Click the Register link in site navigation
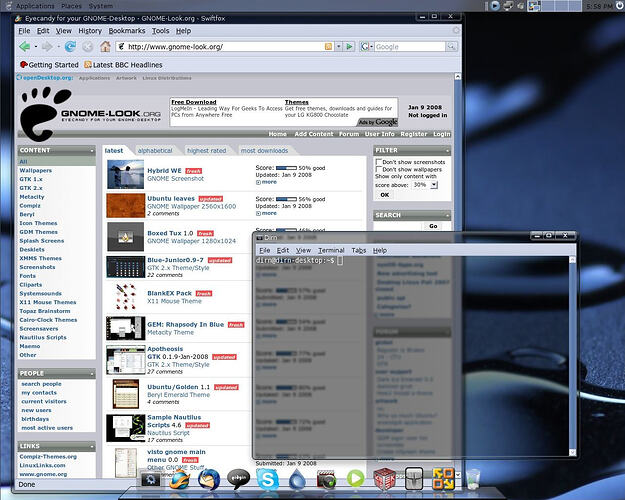 click(413, 134)
